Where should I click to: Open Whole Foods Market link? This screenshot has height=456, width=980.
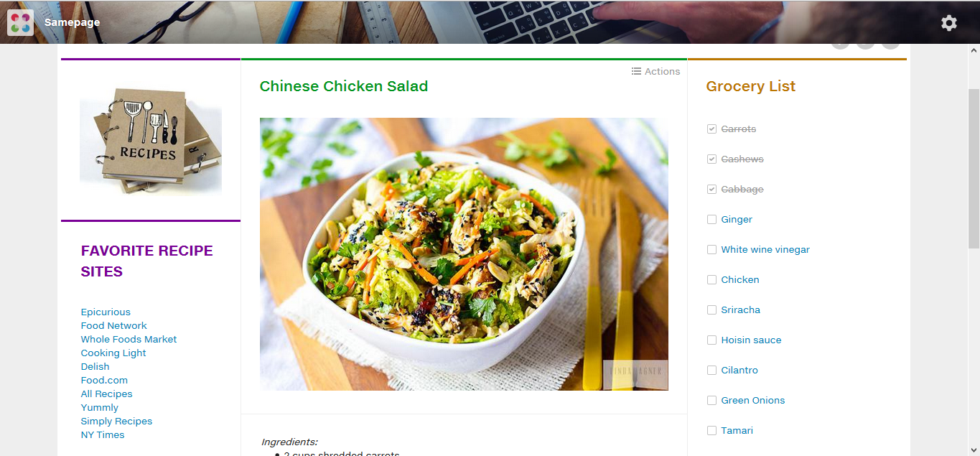coord(129,340)
